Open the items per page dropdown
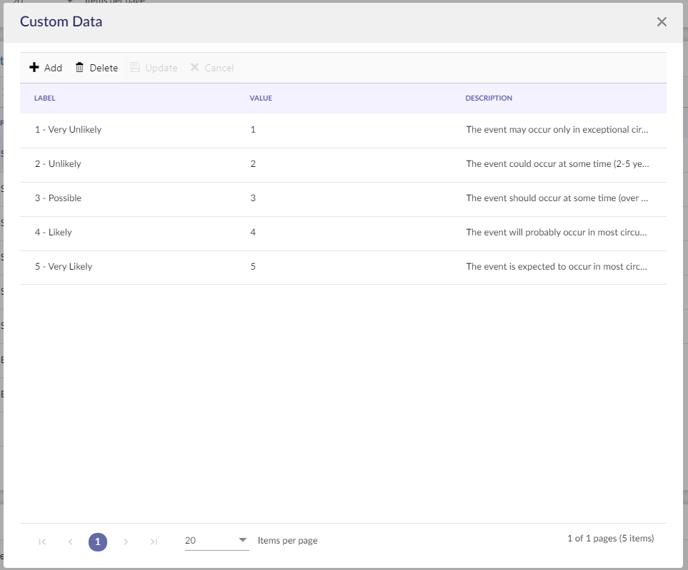The height and width of the screenshot is (570, 688). (x=216, y=541)
